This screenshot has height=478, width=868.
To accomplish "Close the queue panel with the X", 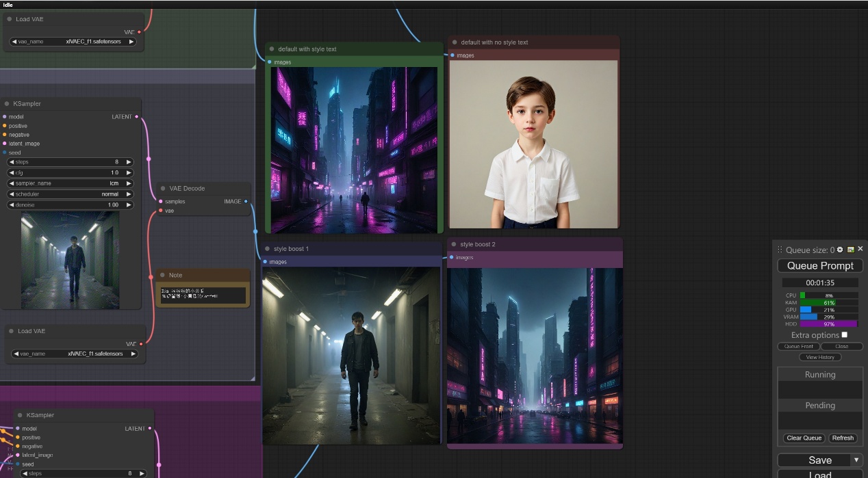I will tap(860, 249).
